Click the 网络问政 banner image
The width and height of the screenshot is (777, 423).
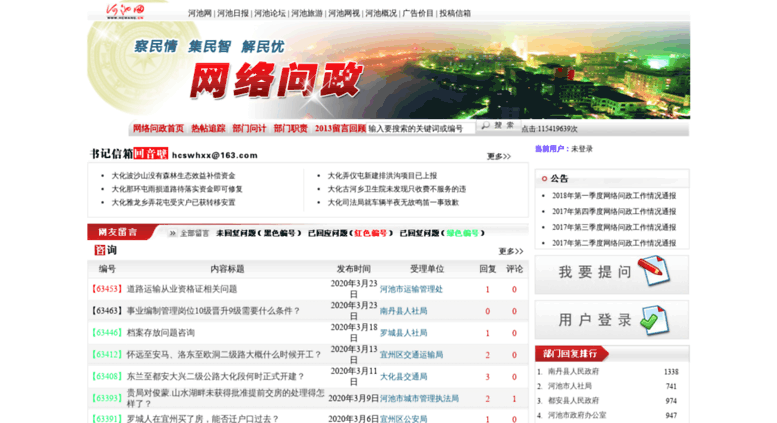coord(388,70)
